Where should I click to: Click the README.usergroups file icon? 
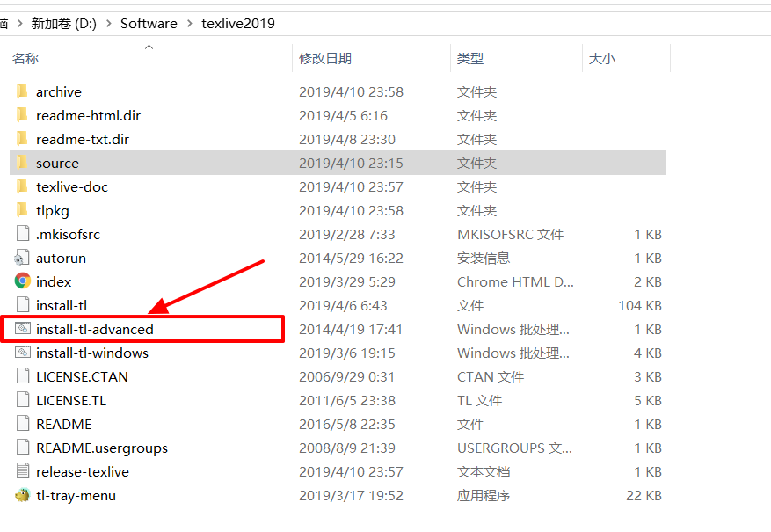pyautogui.click(x=23, y=448)
